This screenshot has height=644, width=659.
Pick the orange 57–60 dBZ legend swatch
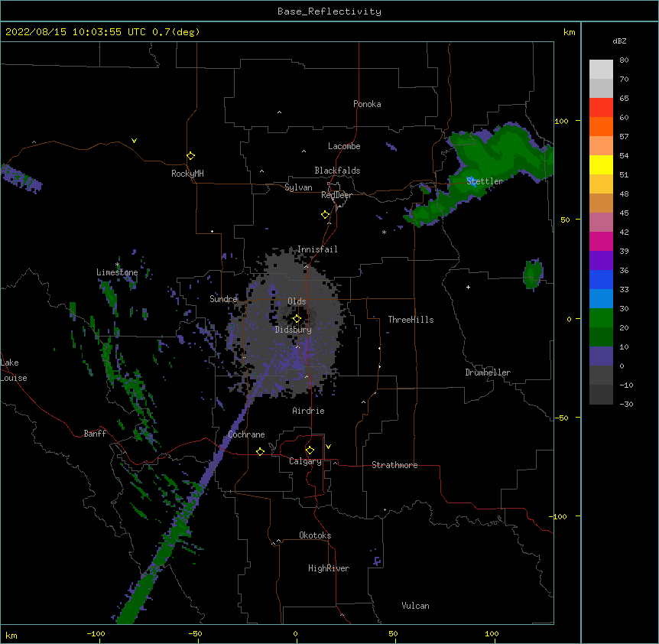coord(601,126)
